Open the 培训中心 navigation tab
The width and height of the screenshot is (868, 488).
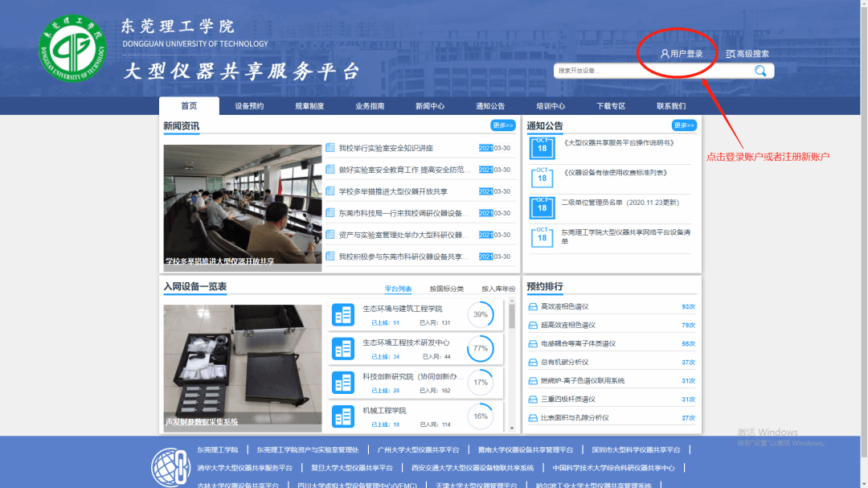[x=551, y=106]
